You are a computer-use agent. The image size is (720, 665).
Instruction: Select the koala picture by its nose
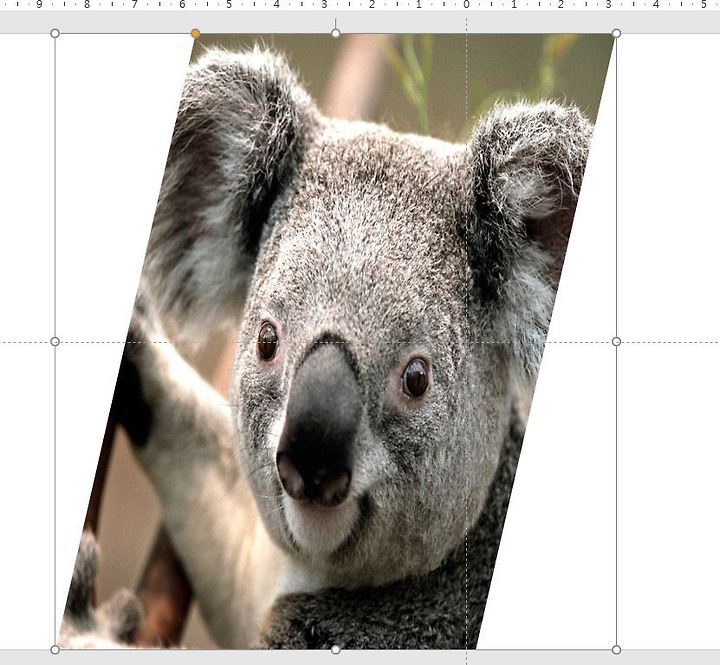pyautogui.click(x=319, y=425)
